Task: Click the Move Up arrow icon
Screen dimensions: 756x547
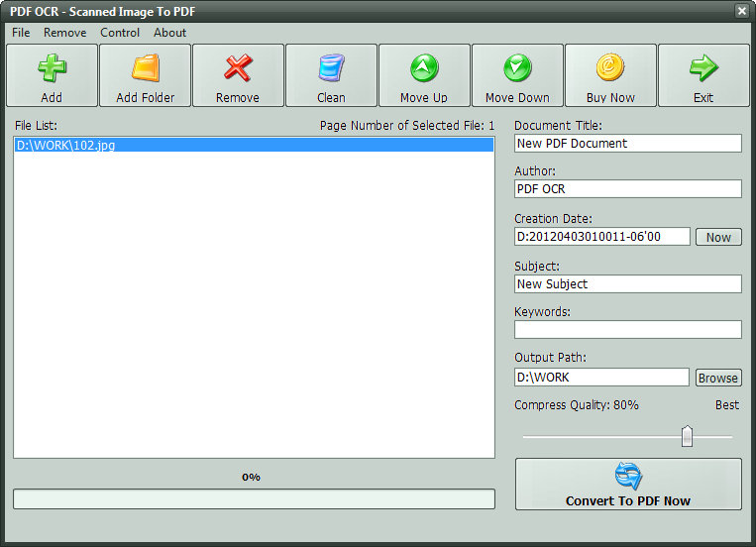Action: pyautogui.click(x=424, y=68)
